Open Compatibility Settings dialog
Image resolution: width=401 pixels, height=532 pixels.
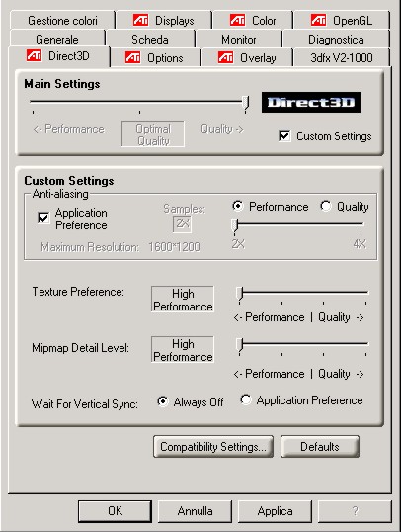click(213, 447)
